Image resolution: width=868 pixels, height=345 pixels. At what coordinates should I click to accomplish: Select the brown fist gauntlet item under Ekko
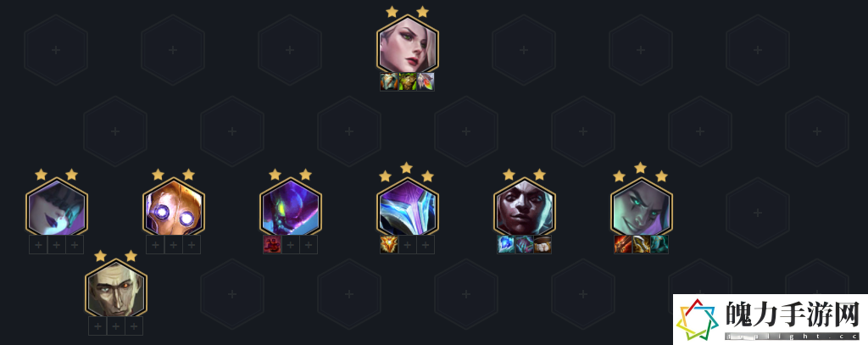pyautogui.click(x=542, y=245)
